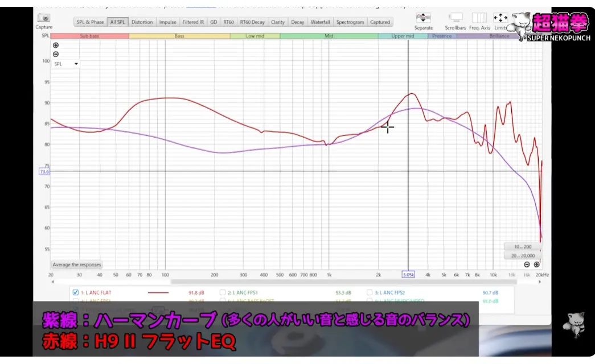Set range with 10 .. 200 button
This screenshot has width=595, height=364.
tap(522, 247)
